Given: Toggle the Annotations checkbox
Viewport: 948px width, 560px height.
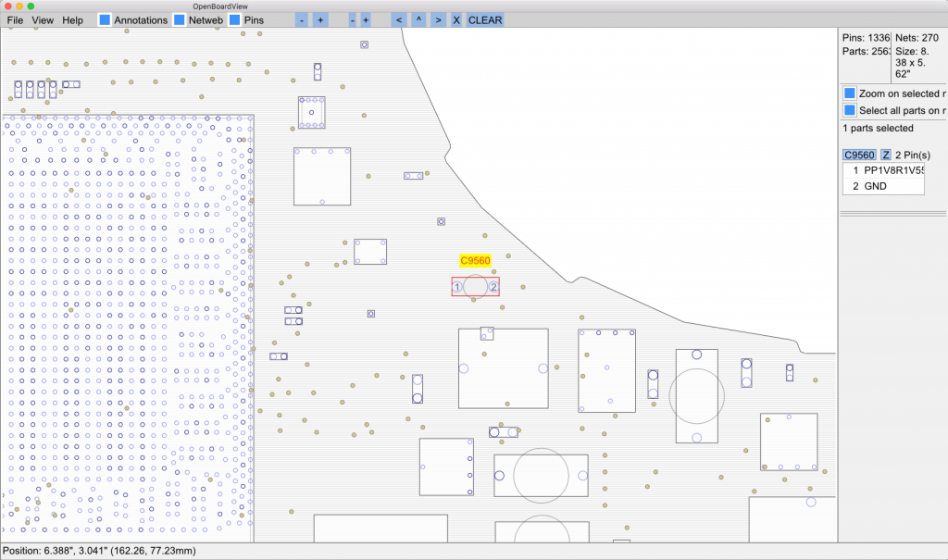Looking at the screenshot, I should click(105, 19).
